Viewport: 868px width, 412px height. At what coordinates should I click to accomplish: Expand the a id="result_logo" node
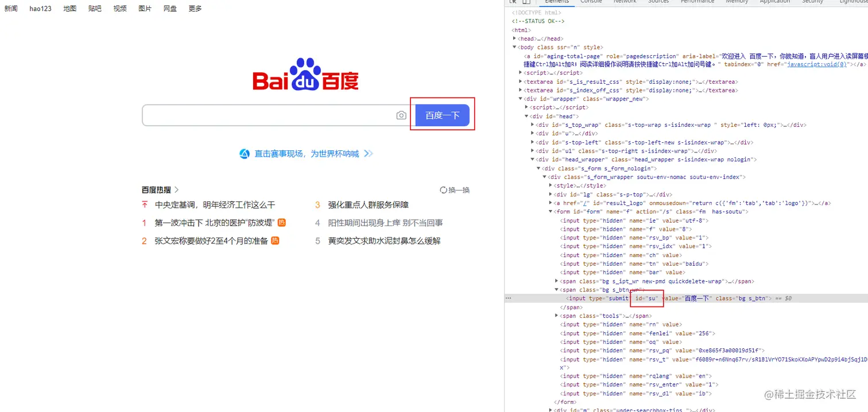pos(551,203)
